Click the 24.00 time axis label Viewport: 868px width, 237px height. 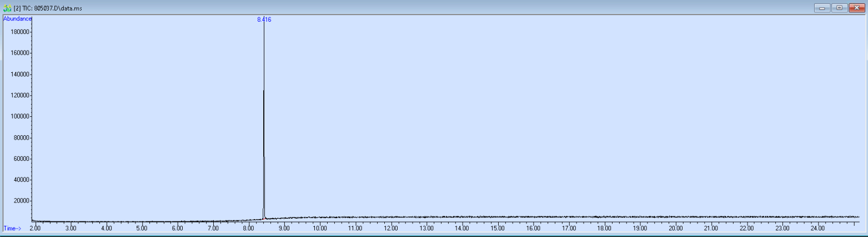[x=817, y=228]
